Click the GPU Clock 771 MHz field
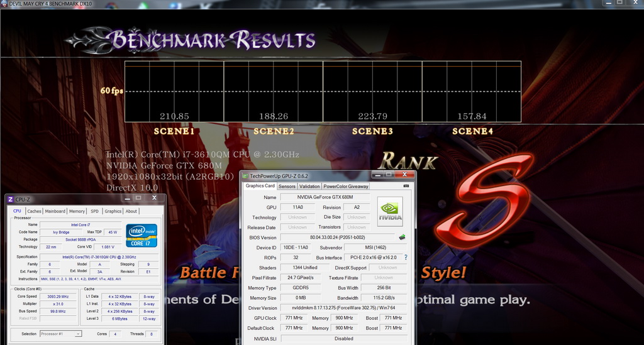The width and height of the screenshot is (644, 345). coord(294,318)
